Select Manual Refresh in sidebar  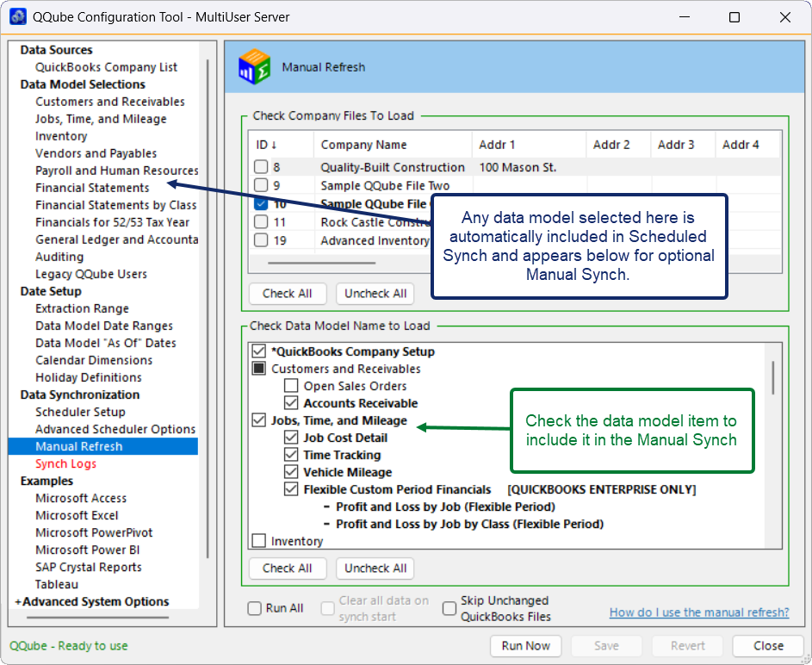tap(103, 446)
